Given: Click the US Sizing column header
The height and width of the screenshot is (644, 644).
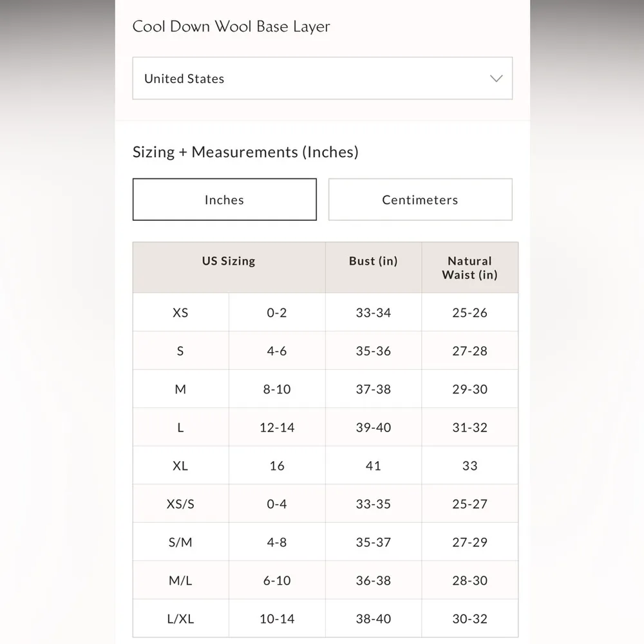Looking at the screenshot, I should pos(229,261).
